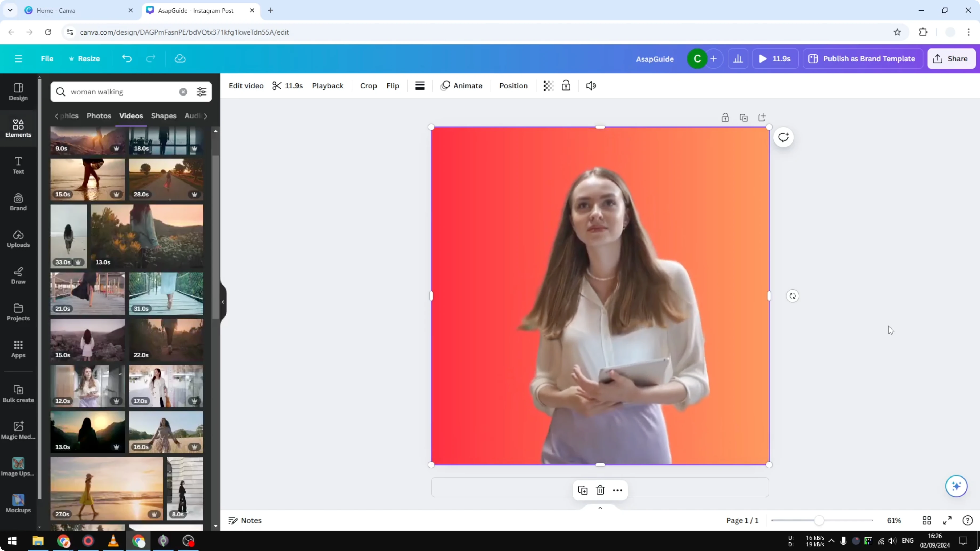Click the Flip button
The image size is (980, 551).
393,86
